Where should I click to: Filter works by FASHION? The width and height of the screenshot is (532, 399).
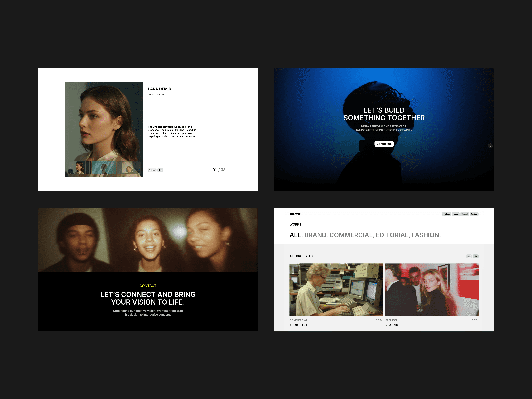(426, 235)
